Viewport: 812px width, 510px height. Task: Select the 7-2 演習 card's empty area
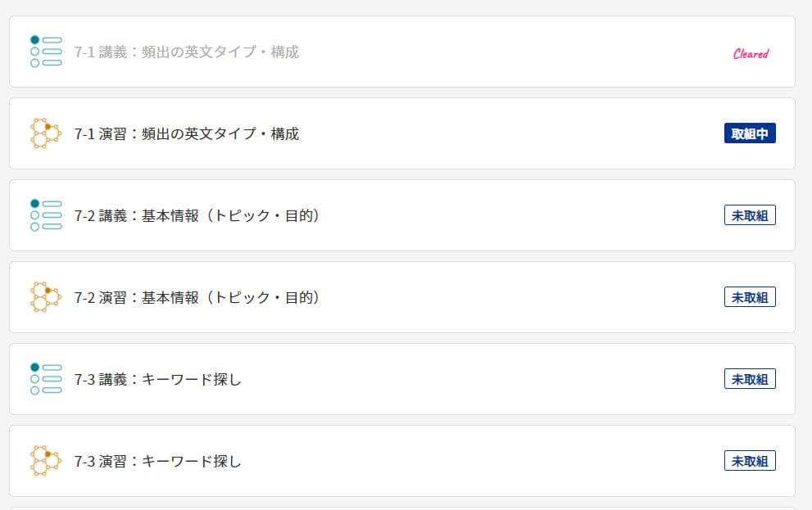[x=518, y=297]
